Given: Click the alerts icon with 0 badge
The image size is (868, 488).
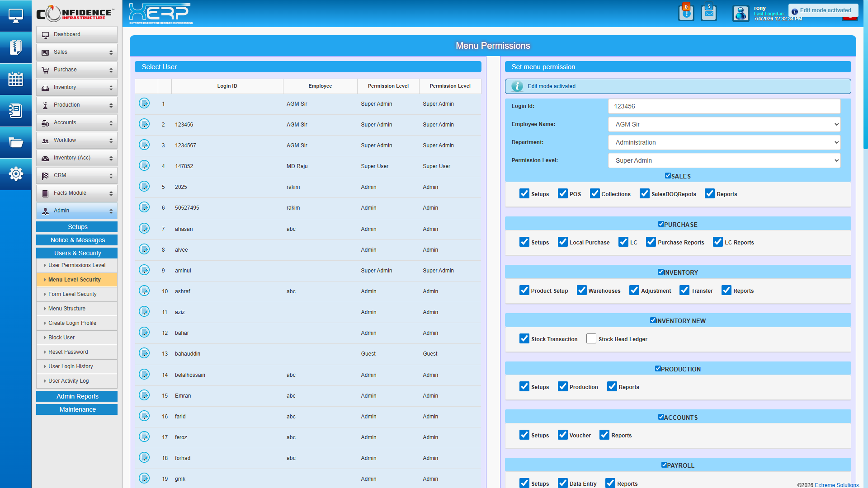Looking at the screenshot, I should [686, 13].
